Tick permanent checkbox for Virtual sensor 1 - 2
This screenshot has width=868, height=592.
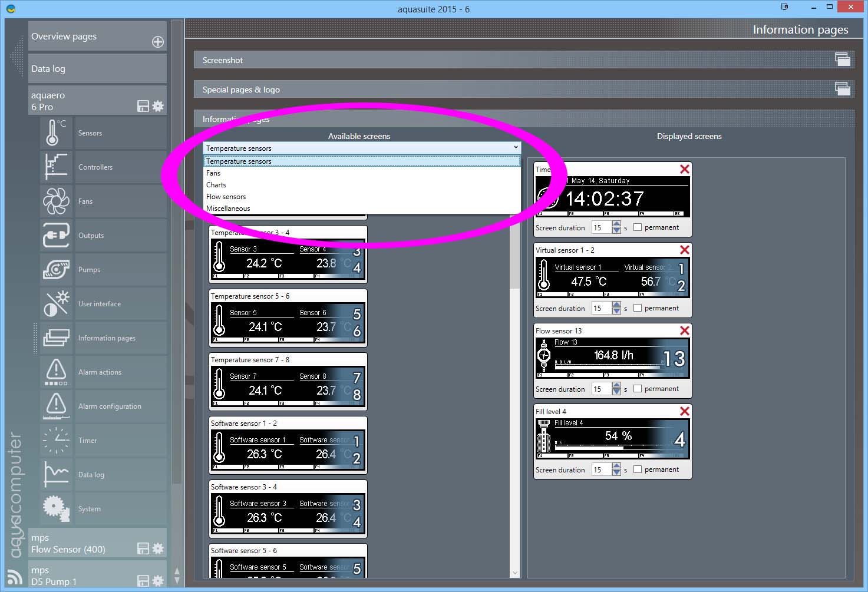[638, 308]
